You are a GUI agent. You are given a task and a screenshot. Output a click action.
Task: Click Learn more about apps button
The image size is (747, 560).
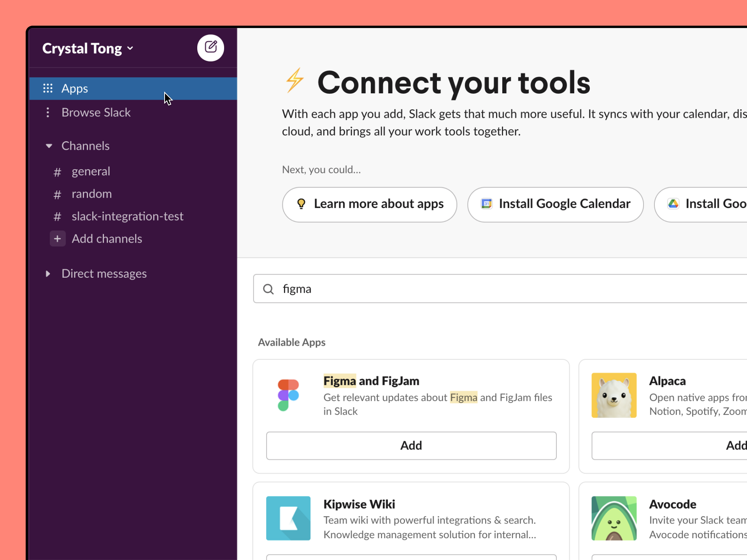369,205
